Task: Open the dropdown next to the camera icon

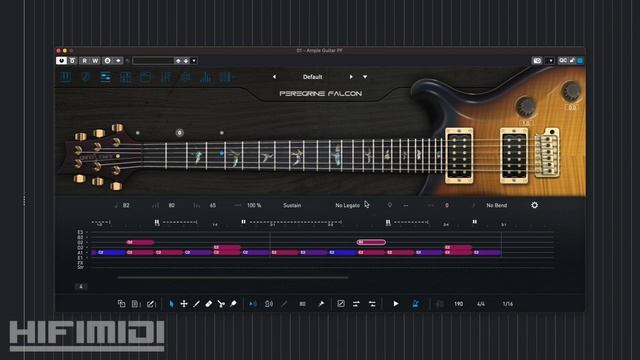Action: [x=550, y=60]
